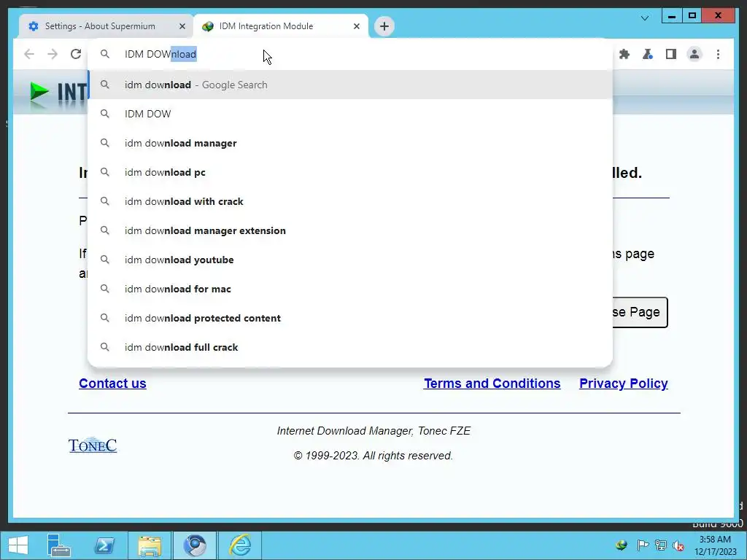This screenshot has width=747, height=560.
Task: Open the Windows Start button
Action: 18,545
